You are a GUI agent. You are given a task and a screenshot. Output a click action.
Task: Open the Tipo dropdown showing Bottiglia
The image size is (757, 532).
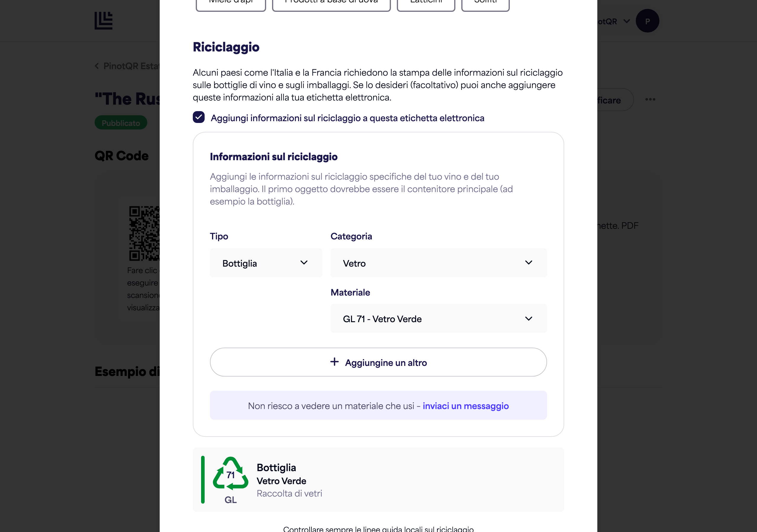tap(266, 263)
